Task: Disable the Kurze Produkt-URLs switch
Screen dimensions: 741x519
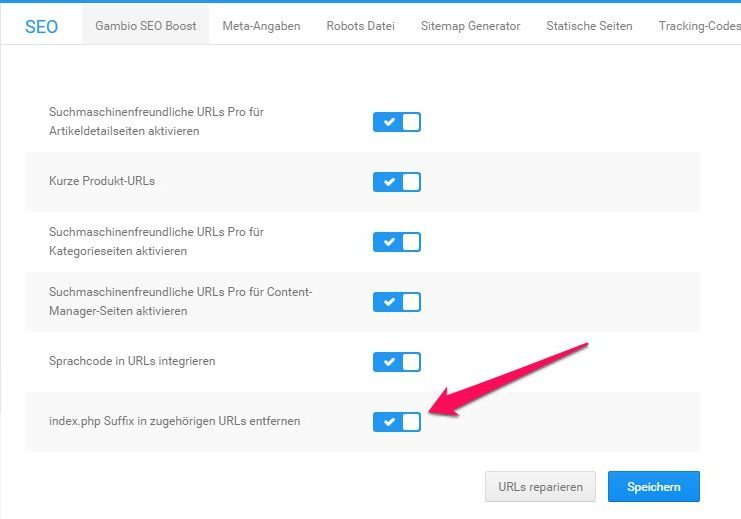Action: [396, 182]
